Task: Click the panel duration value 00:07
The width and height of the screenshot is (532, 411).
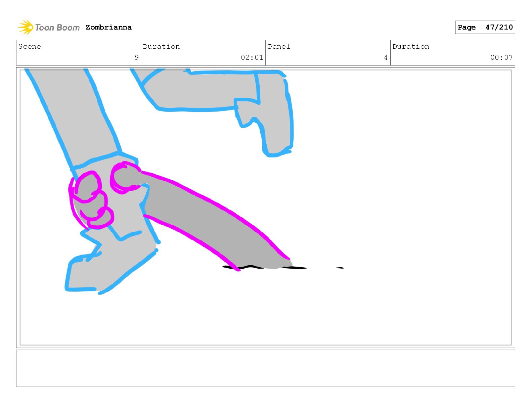Action: [x=501, y=57]
